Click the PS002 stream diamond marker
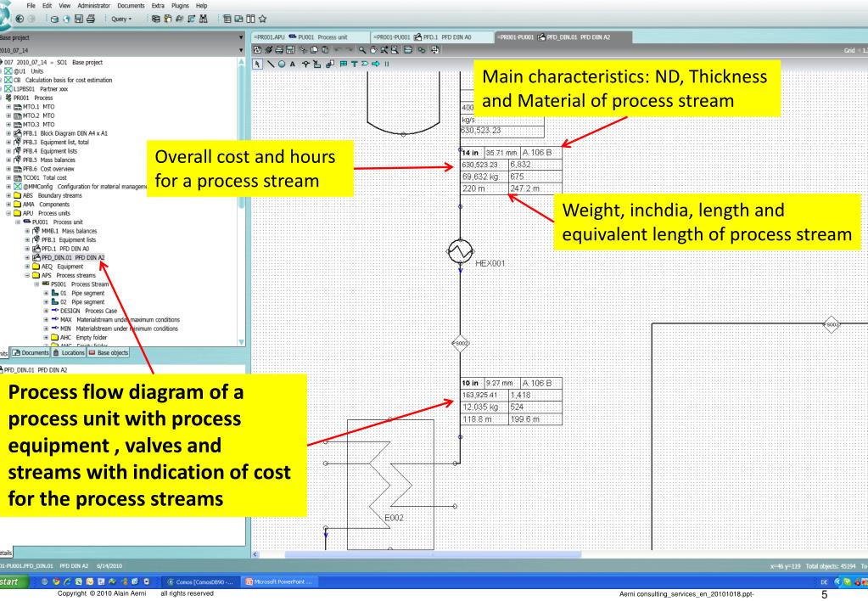Viewport: 868px width, 601px height. coord(460,344)
